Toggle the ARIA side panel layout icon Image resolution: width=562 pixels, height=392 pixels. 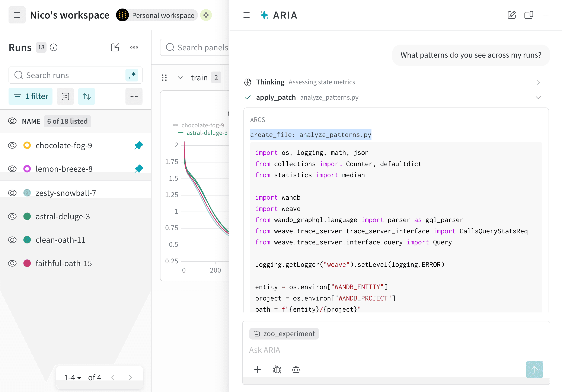529,15
